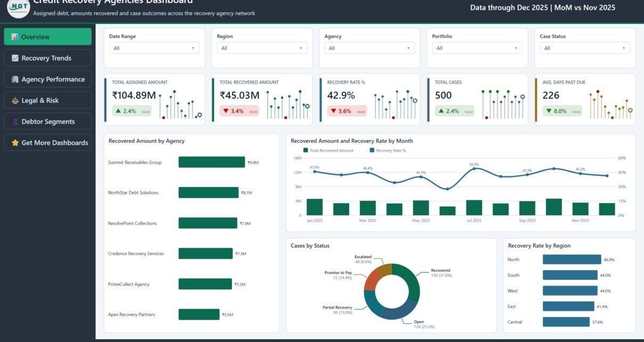
Task: Go to the Agency Performance tab
Action: 48,79
